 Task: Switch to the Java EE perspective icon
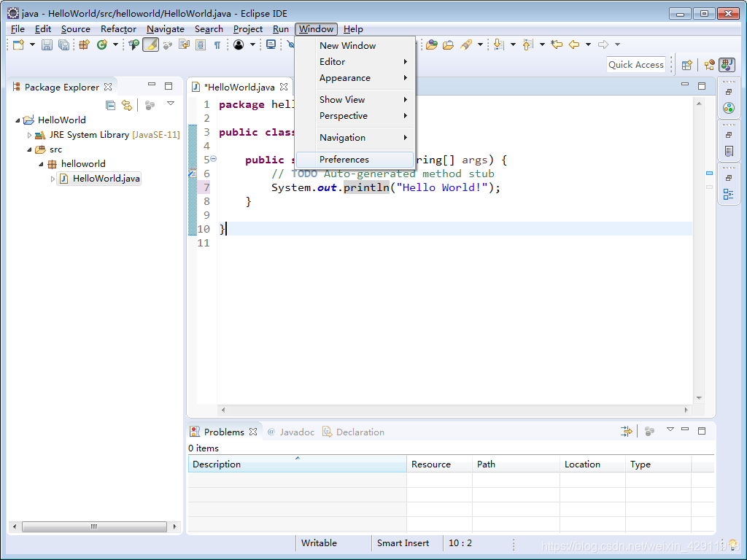709,65
